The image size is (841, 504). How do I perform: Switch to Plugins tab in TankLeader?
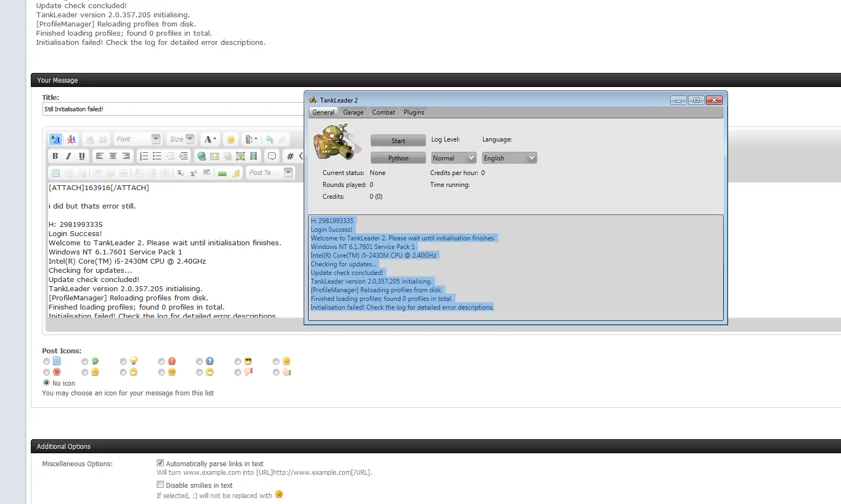pyautogui.click(x=413, y=112)
